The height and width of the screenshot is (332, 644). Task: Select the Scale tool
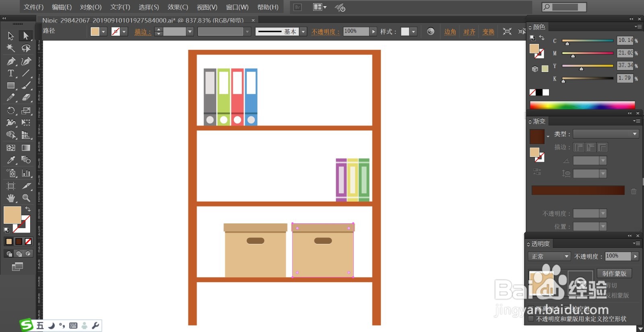click(x=26, y=111)
